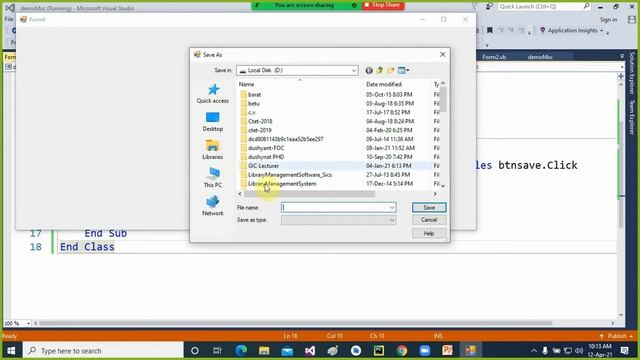Viewport: 640px width, 360px height.
Task: Click Stop Share button
Action: click(382, 5)
